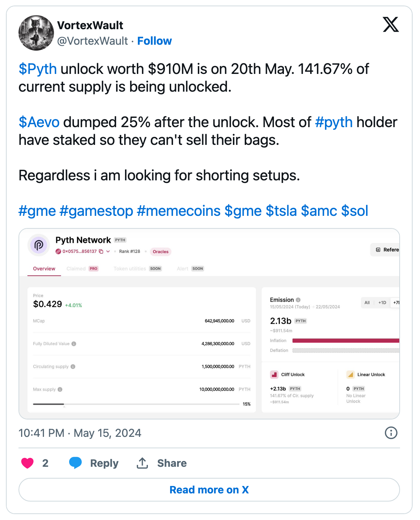Click the #gamestop hashtag
This screenshot has width=420, height=520.
tap(96, 211)
